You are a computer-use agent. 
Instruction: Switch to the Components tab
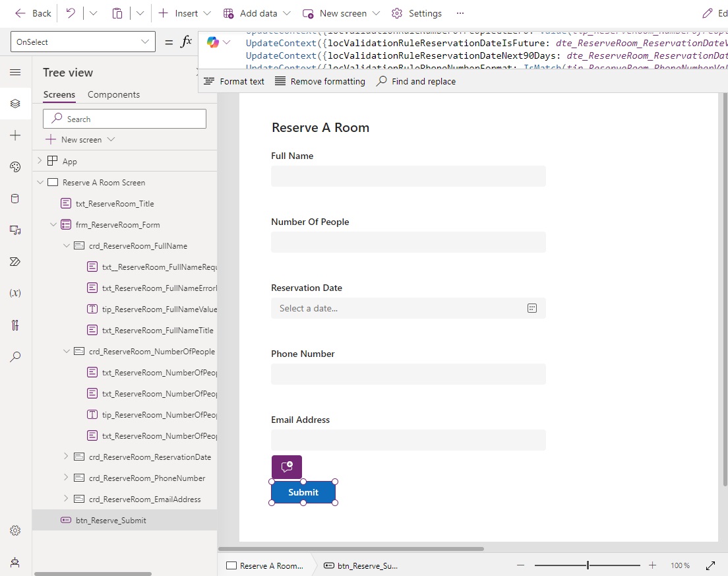click(x=113, y=94)
